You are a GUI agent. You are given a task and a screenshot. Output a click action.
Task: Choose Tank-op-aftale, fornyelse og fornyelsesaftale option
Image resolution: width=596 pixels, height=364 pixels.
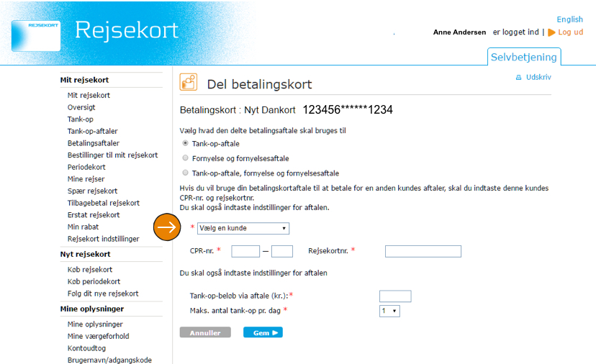coord(186,173)
